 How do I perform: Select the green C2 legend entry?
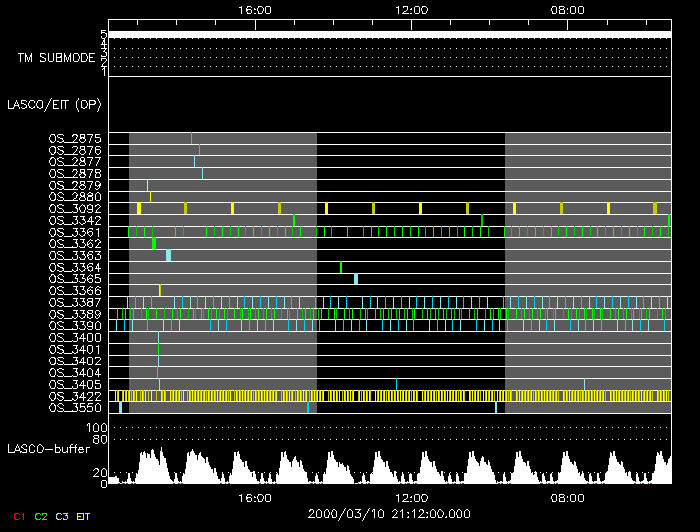coord(40,515)
